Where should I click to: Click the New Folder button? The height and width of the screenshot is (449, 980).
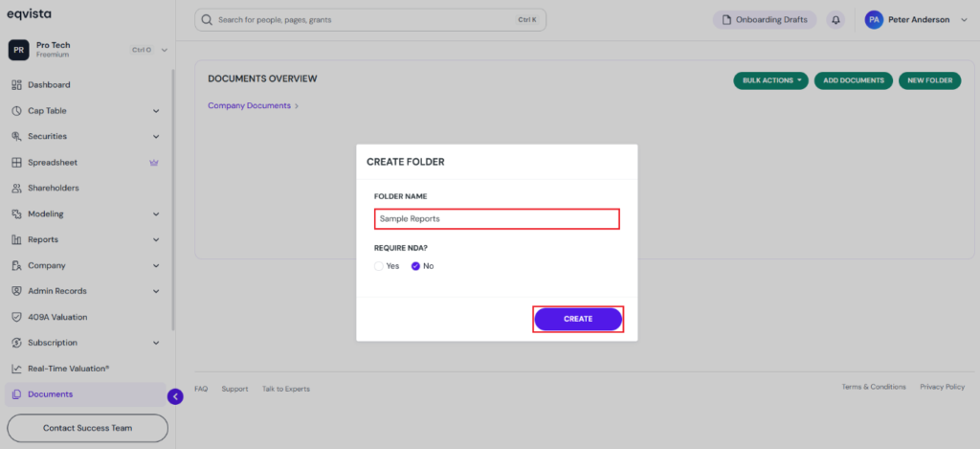(x=930, y=80)
